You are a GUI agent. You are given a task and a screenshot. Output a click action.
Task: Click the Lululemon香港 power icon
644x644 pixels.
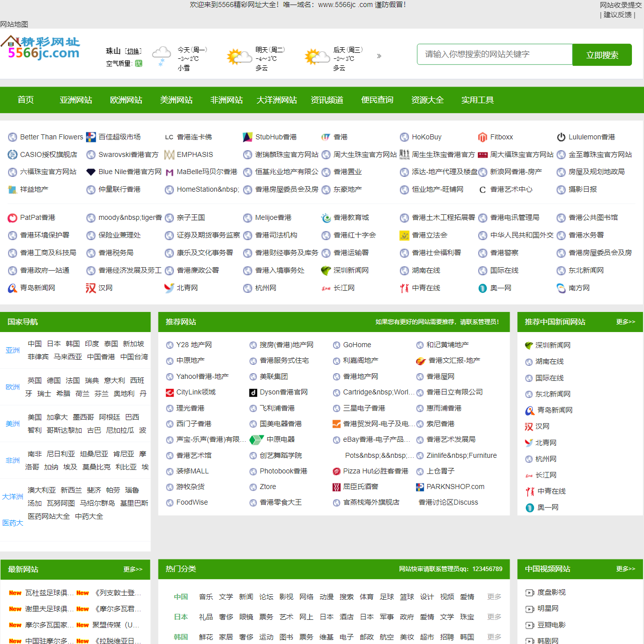(561, 137)
